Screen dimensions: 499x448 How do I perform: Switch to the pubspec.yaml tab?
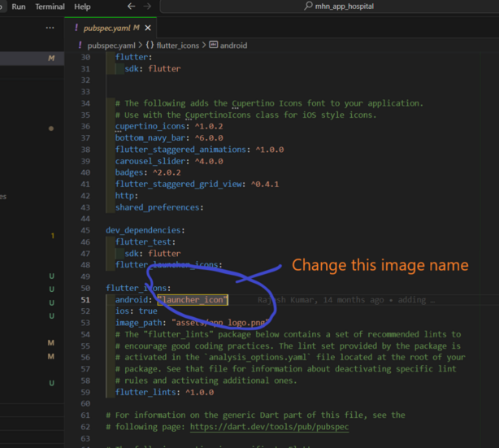click(106, 28)
